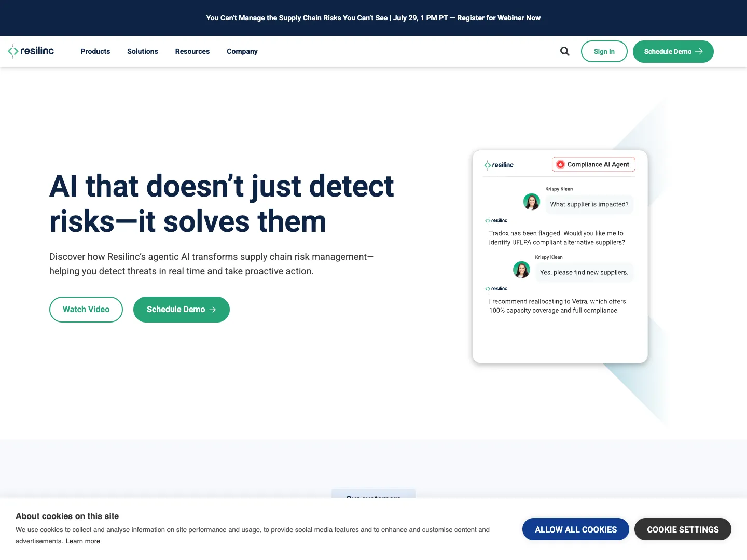Click the Sign In button
Viewport: 747px width, 560px height.
pyautogui.click(x=604, y=51)
